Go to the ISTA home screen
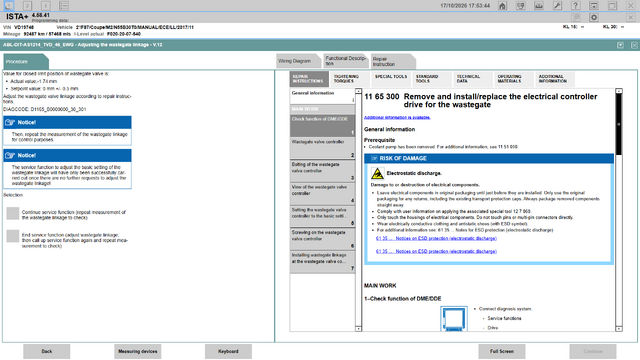This screenshot has width=640, height=360. 502,6
